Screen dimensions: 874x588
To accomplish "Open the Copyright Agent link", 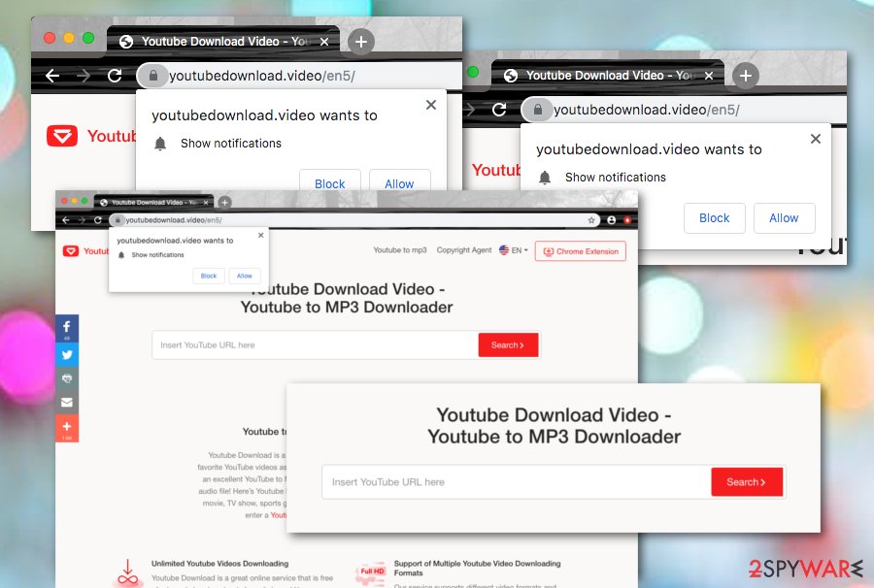I will pyautogui.click(x=464, y=250).
